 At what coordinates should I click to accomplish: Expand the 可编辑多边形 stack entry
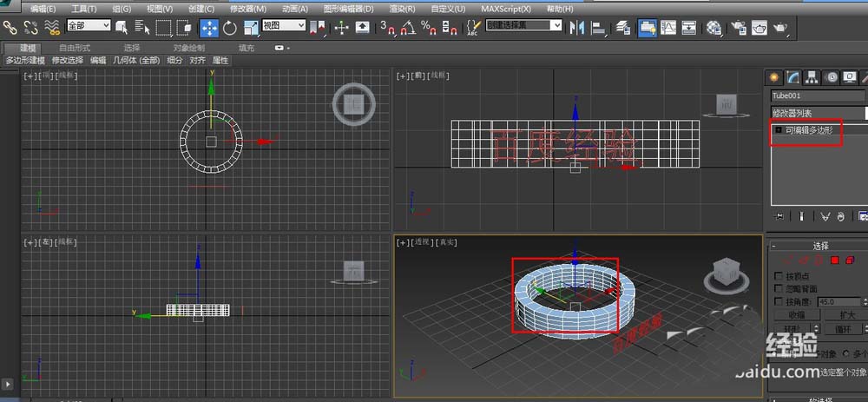click(779, 130)
